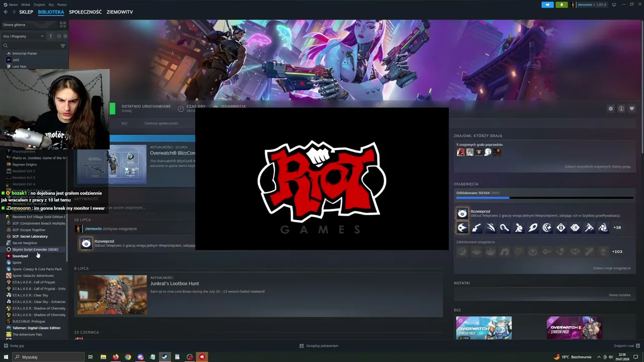Switch library to grid view icon
644x362 pixels.
click(x=63, y=24)
